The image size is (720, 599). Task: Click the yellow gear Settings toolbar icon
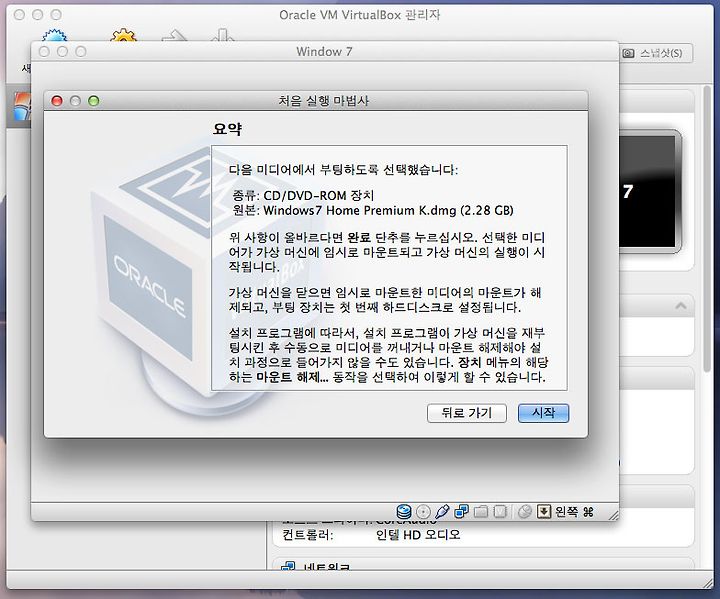(x=123, y=36)
